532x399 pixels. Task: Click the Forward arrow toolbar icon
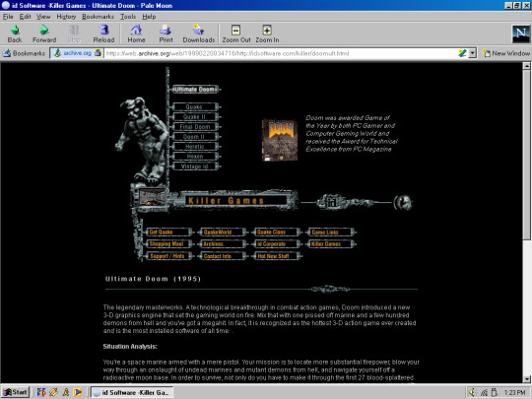pyautogui.click(x=44, y=33)
